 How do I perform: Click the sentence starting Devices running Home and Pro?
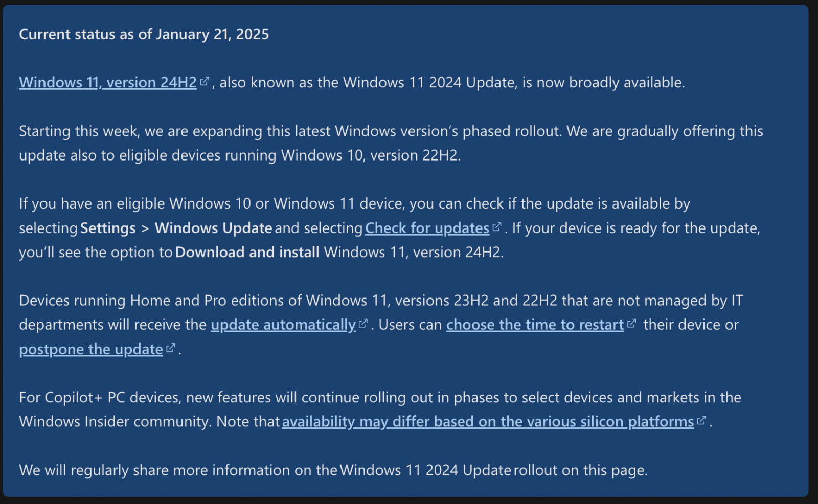pos(380,301)
